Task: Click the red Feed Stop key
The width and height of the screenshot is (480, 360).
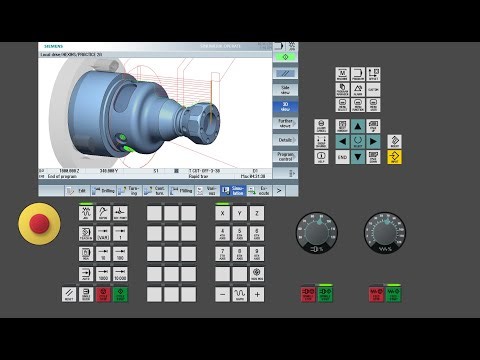Action: (376, 295)
